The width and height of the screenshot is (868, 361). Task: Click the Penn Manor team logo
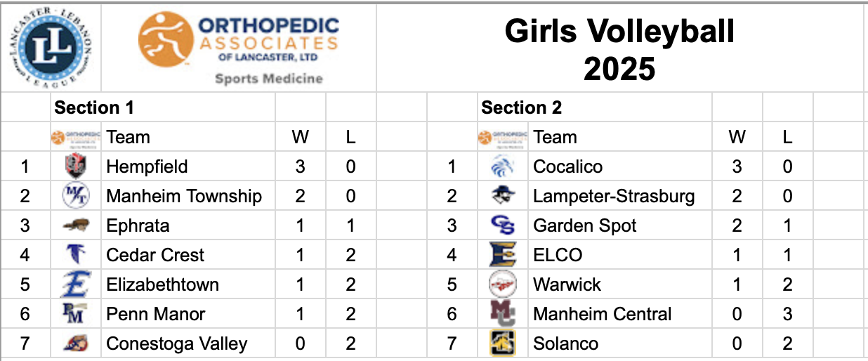tap(75, 314)
